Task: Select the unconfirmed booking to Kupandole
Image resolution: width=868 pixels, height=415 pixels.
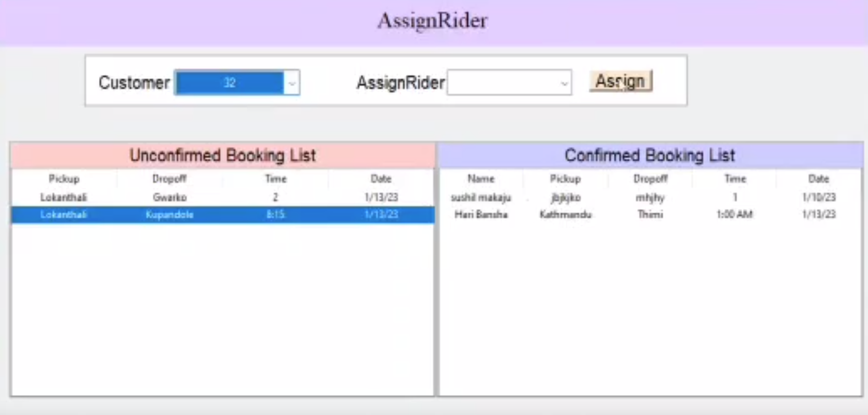Action: click(169, 215)
